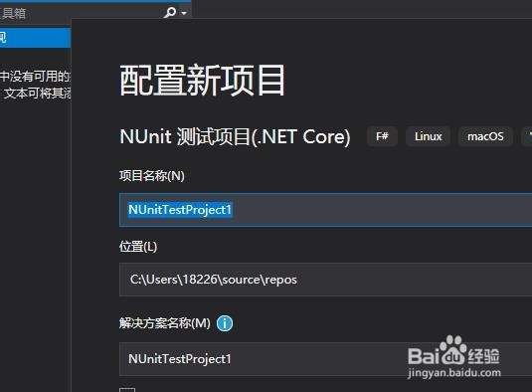Click the Linux tag

click(x=429, y=136)
